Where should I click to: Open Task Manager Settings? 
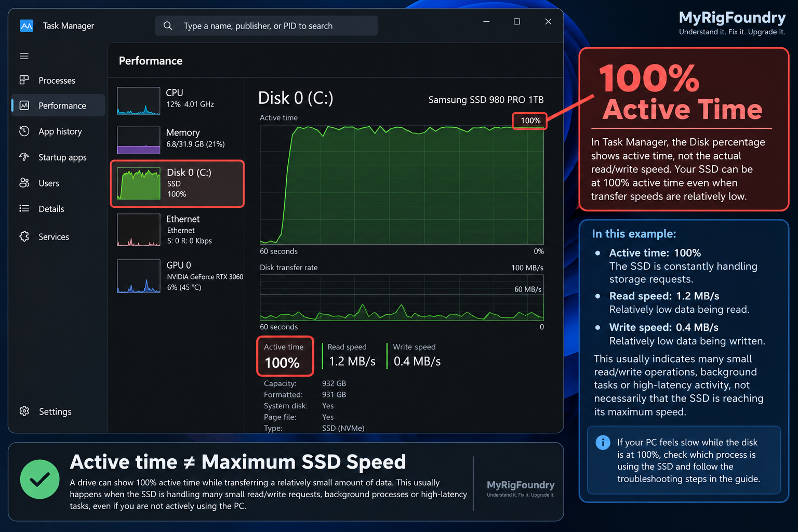point(57,411)
